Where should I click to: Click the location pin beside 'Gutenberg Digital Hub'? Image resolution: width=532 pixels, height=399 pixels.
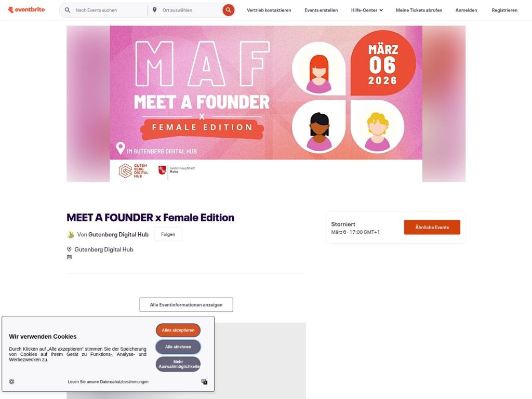click(x=69, y=249)
